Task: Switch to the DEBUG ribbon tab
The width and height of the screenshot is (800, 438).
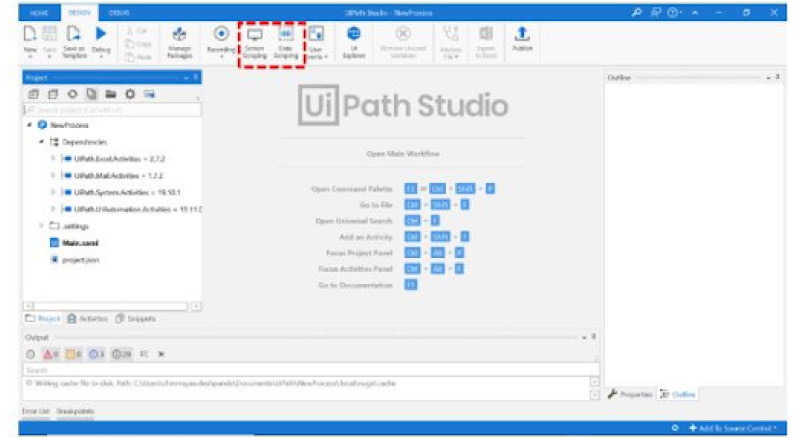Action: click(119, 13)
